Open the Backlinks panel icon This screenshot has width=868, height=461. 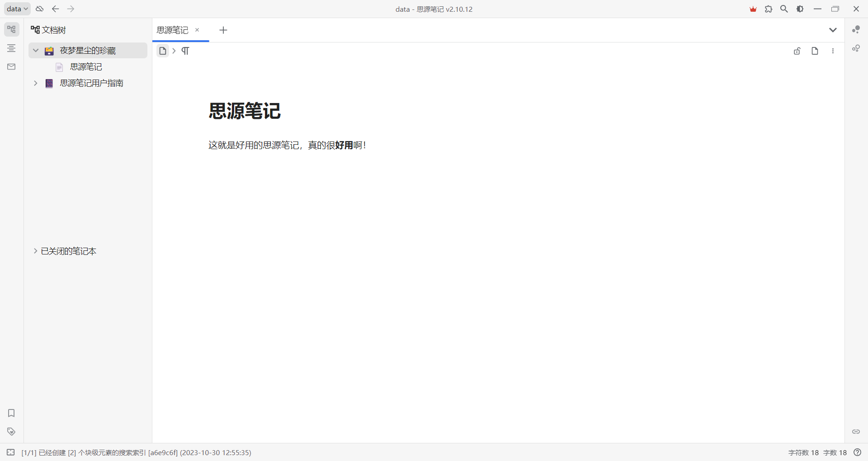856,432
